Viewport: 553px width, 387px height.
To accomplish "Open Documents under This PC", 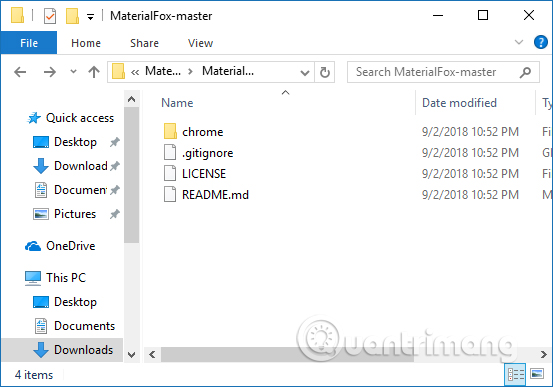I will [84, 326].
